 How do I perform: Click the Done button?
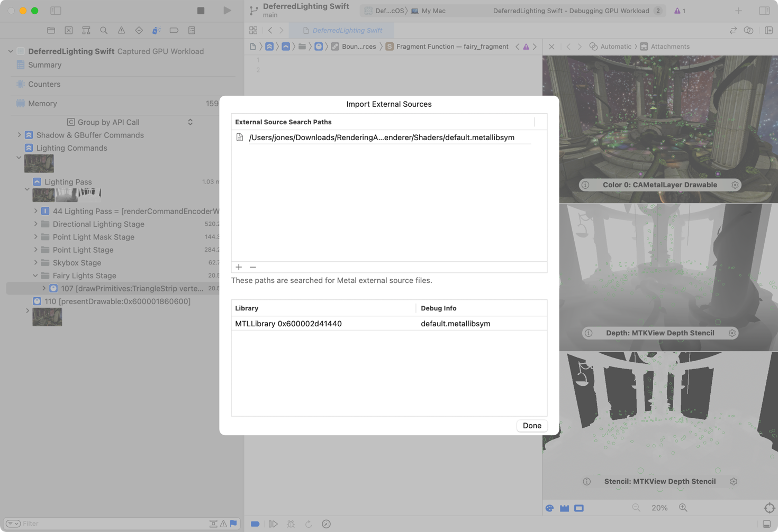531,426
